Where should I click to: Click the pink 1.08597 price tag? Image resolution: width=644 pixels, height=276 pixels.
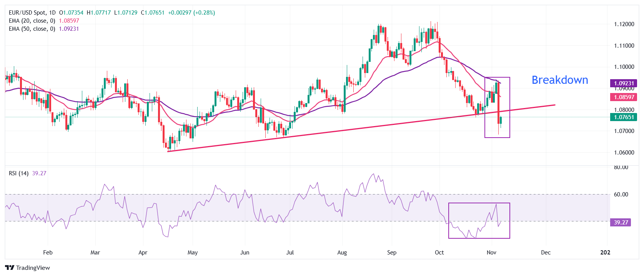click(623, 97)
